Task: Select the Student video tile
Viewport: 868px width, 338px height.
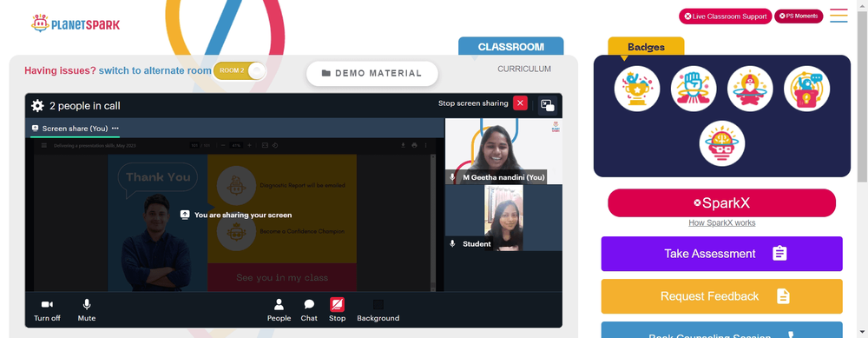Action: click(503, 218)
